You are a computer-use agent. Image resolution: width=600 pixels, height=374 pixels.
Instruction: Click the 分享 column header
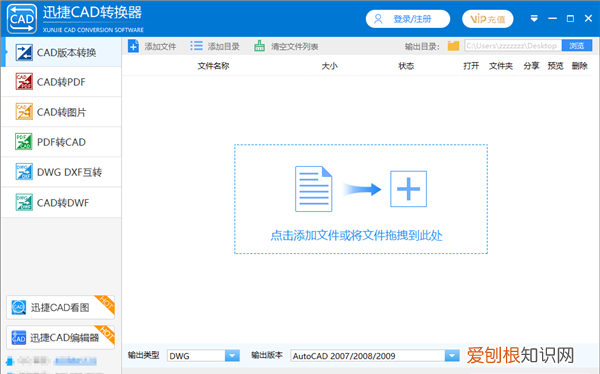pyautogui.click(x=531, y=66)
